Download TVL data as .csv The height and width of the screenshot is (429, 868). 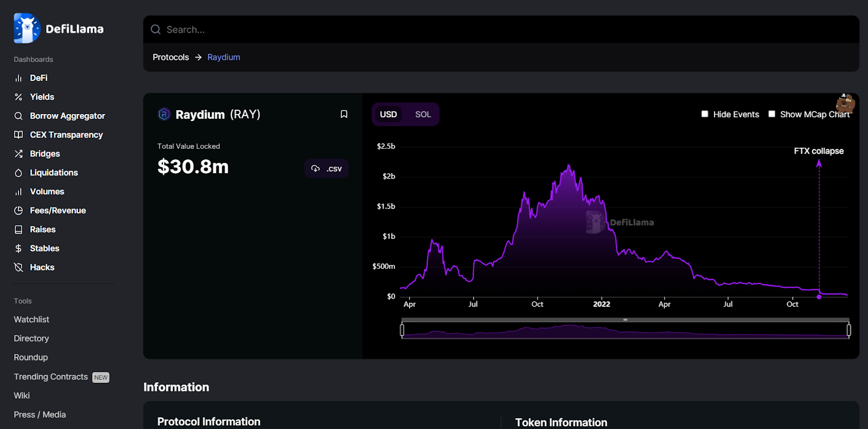[327, 168]
